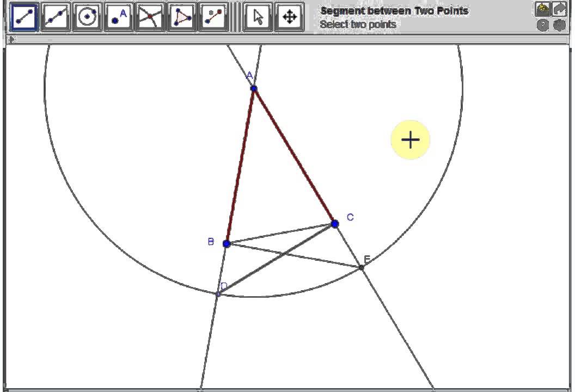Click the "Segment between Two Points" tool title

click(x=394, y=11)
